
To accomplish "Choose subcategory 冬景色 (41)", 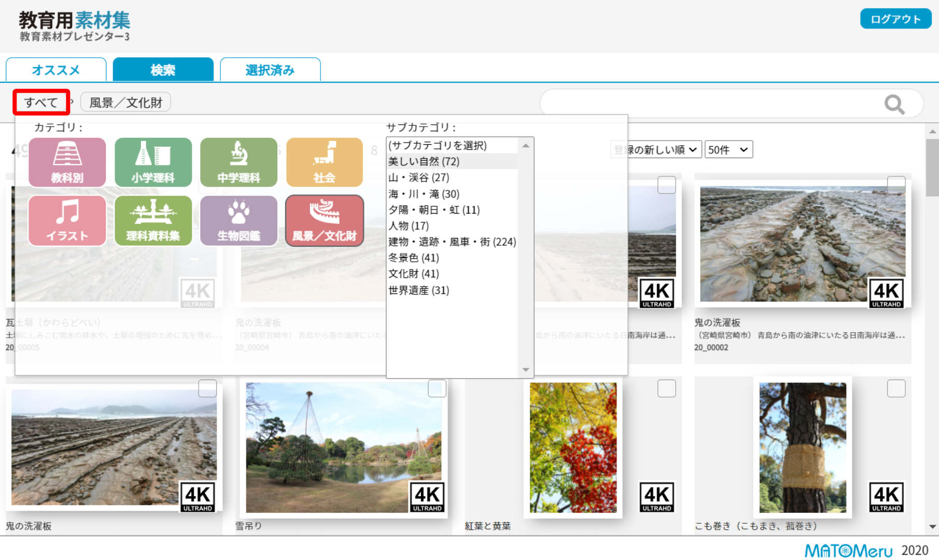I will 452,258.
